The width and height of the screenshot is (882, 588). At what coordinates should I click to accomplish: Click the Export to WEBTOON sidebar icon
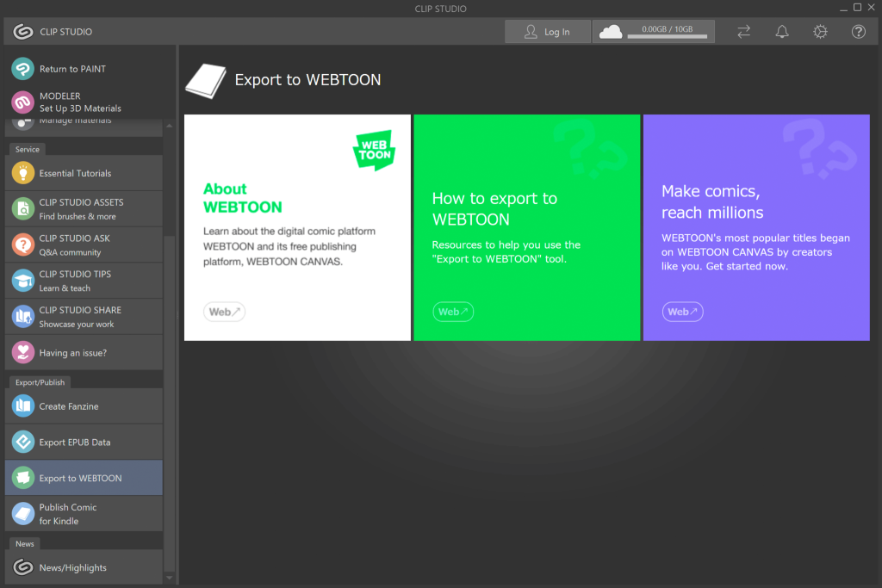point(23,478)
